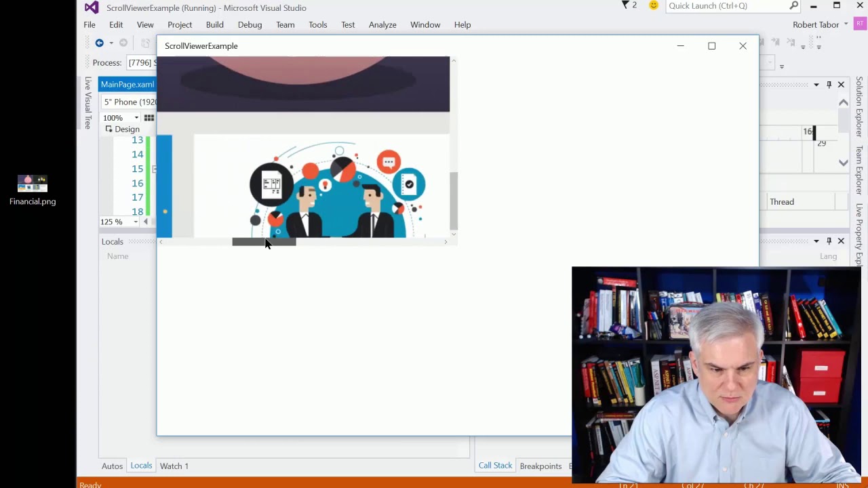Open the Robert Tabor account dropdown
The height and width of the screenshot is (488, 868).
click(821, 24)
